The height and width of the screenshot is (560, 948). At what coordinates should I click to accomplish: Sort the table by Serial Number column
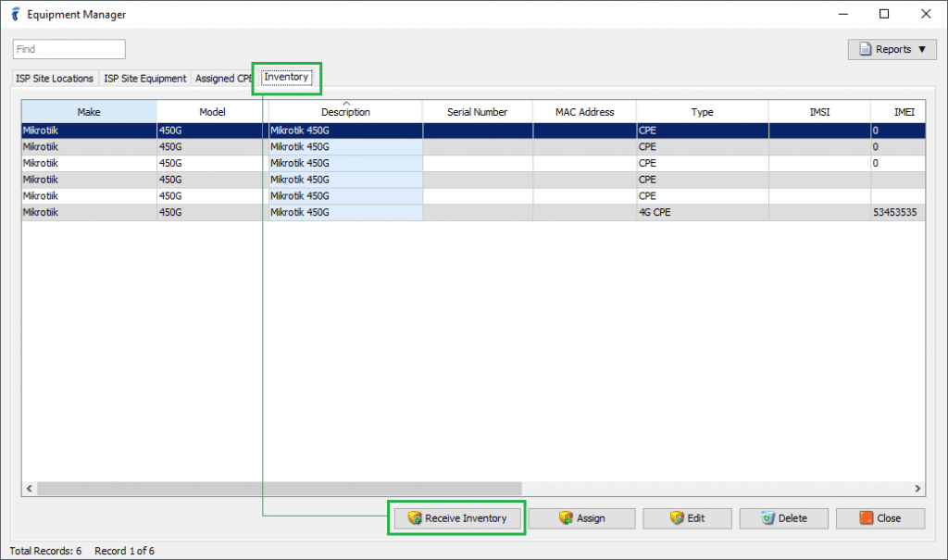pos(477,111)
